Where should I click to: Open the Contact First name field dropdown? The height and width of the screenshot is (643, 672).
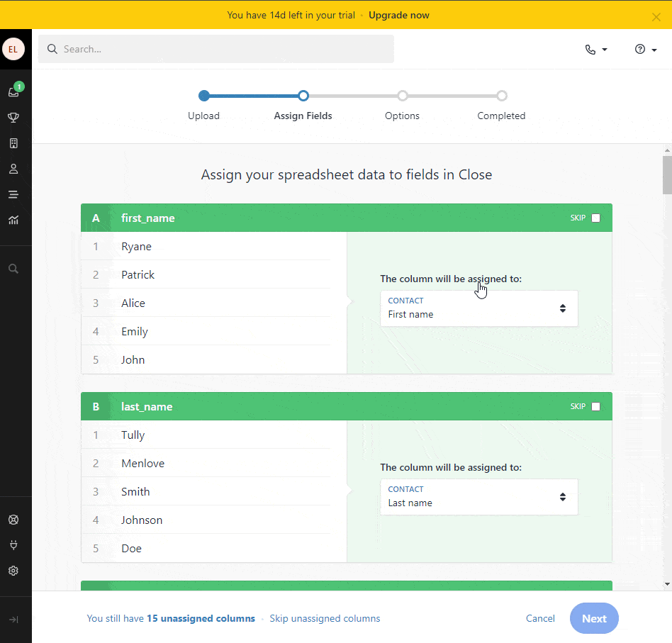pos(478,308)
